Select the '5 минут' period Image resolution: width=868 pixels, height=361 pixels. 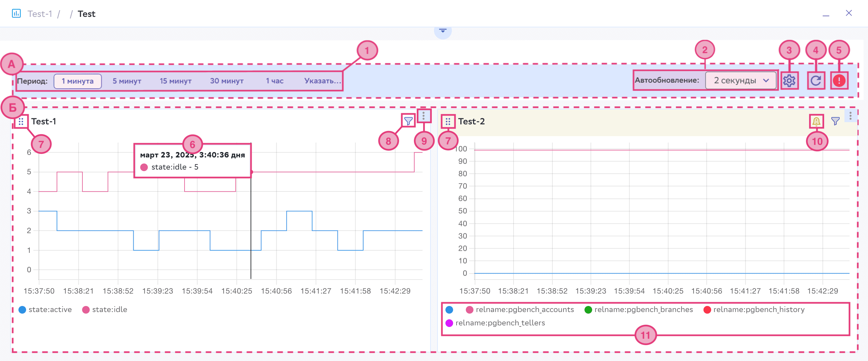tap(127, 81)
